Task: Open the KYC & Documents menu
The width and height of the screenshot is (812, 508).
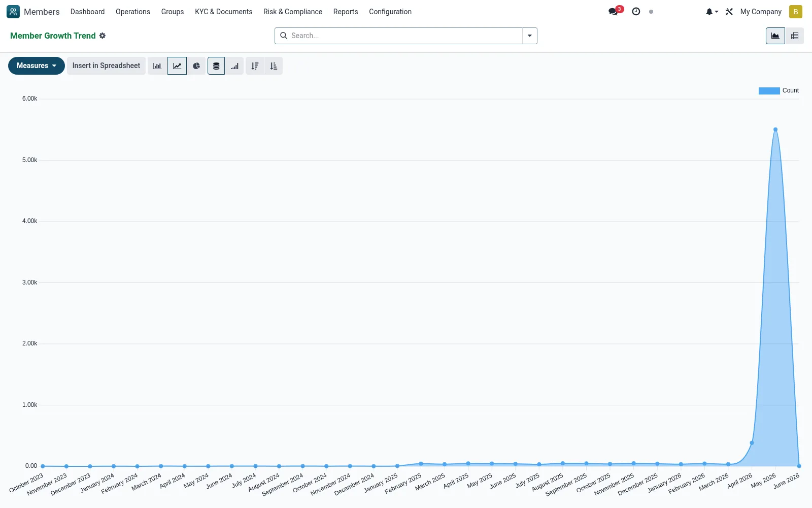Action: pos(223,12)
